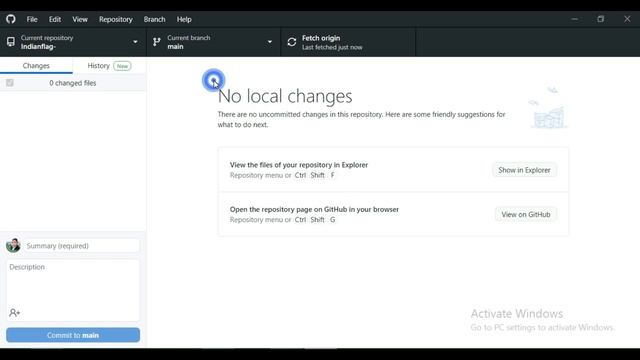
Task: Close the GitHub Desktop window
Action: tap(627, 19)
